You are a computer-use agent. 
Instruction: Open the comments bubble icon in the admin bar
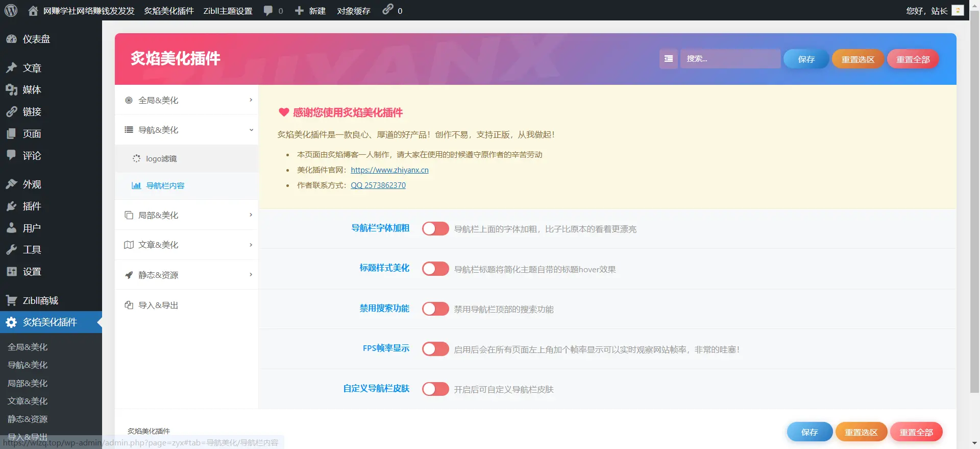(268, 11)
